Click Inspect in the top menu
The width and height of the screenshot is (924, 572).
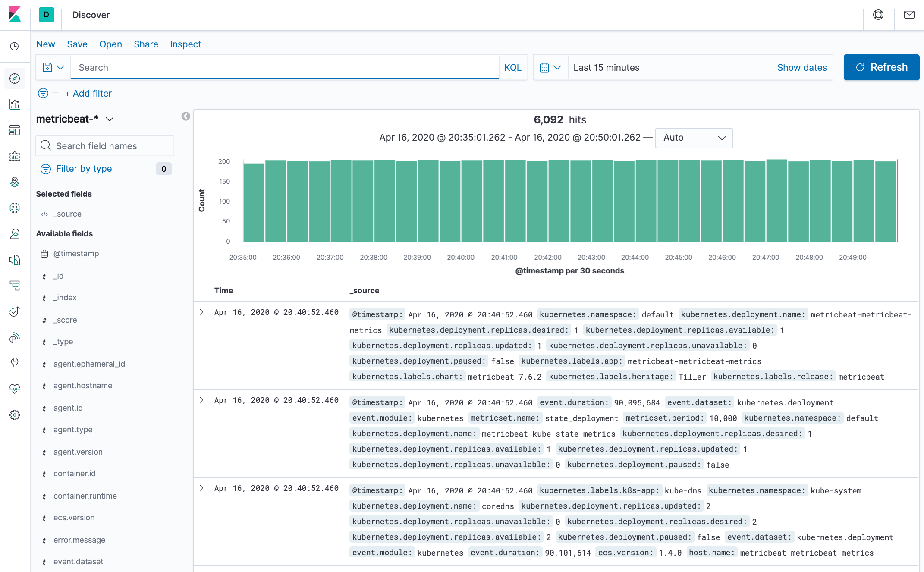[185, 44]
